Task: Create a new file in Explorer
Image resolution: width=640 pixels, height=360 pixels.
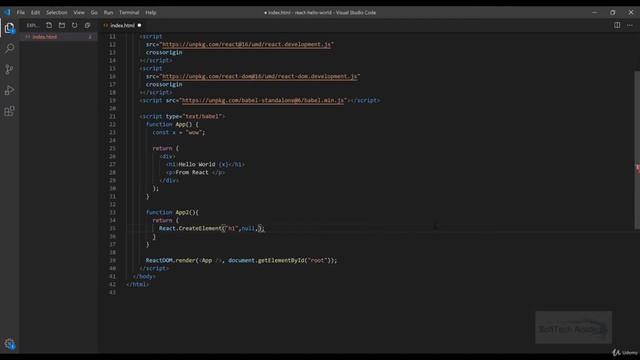Action: tap(49, 25)
